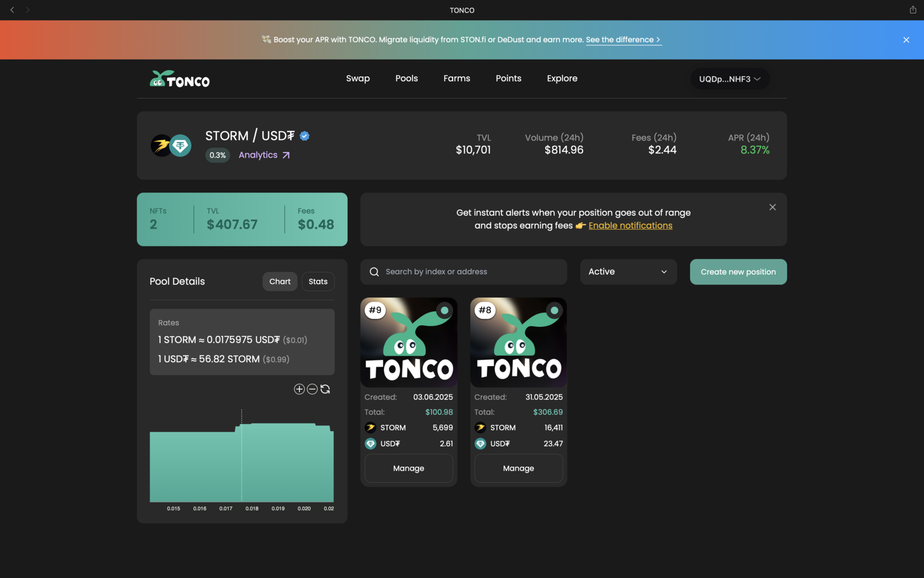Click the NFTs count 2
This screenshot has height=578, width=924.
pos(153,225)
